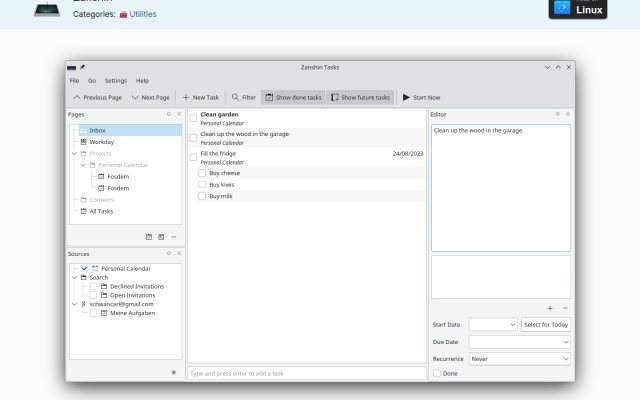The width and height of the screenshot is (640, 400).
Task: Select the Clean garden task text
Action: pos(219,115)
